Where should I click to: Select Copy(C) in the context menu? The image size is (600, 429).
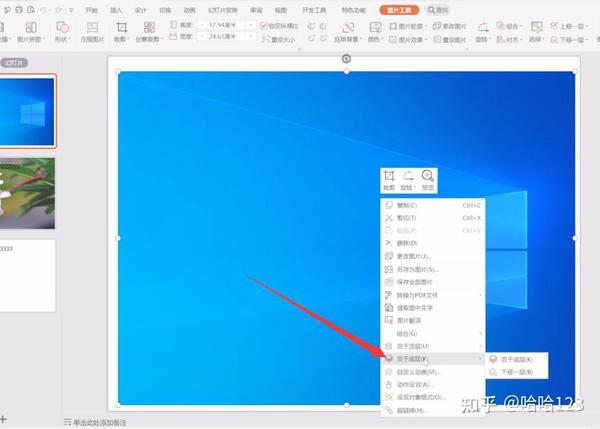pyautogui.click(x=433, y=205)
